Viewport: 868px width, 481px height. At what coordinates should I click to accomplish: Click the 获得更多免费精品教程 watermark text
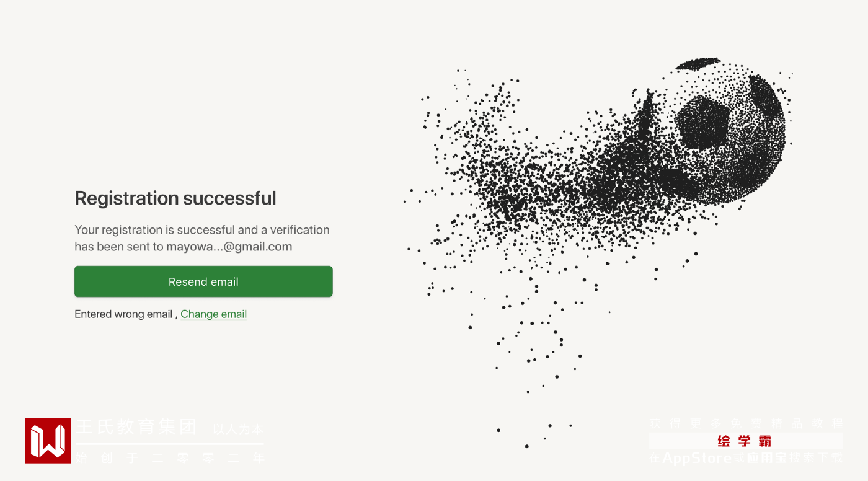click(x=746, y=424)
